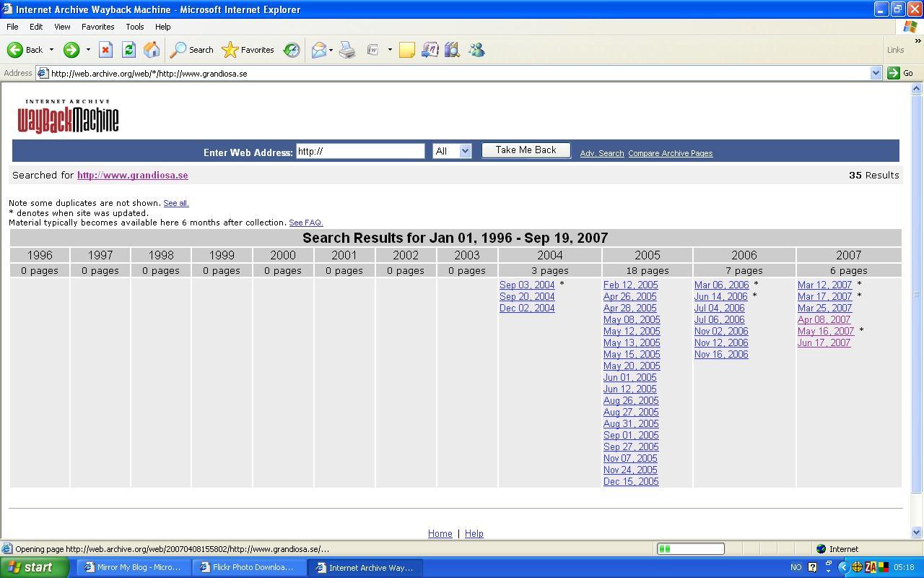Click the page loading progress bar
Screen dimensions: 924x578
690,548
